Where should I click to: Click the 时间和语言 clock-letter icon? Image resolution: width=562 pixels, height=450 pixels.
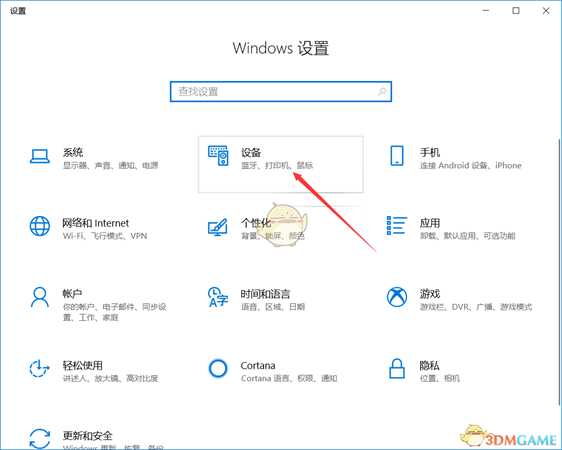218,297
